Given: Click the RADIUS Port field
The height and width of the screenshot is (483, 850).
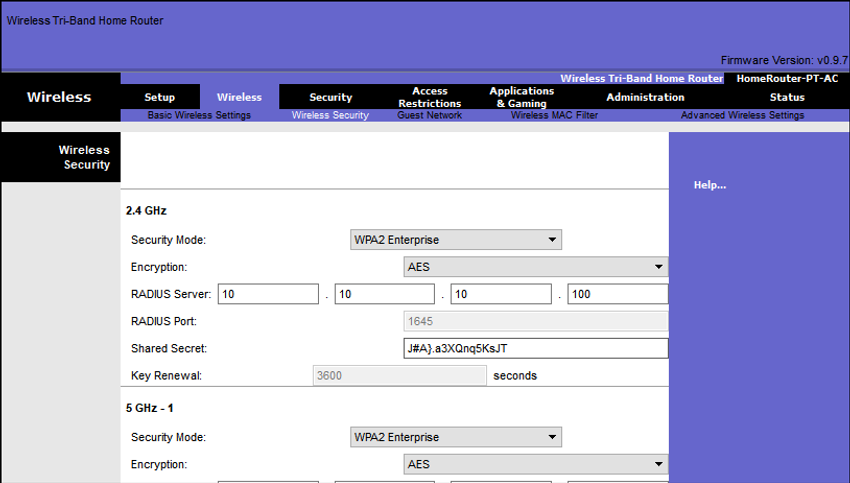Looking at the screenshot, I should (535, 321).
